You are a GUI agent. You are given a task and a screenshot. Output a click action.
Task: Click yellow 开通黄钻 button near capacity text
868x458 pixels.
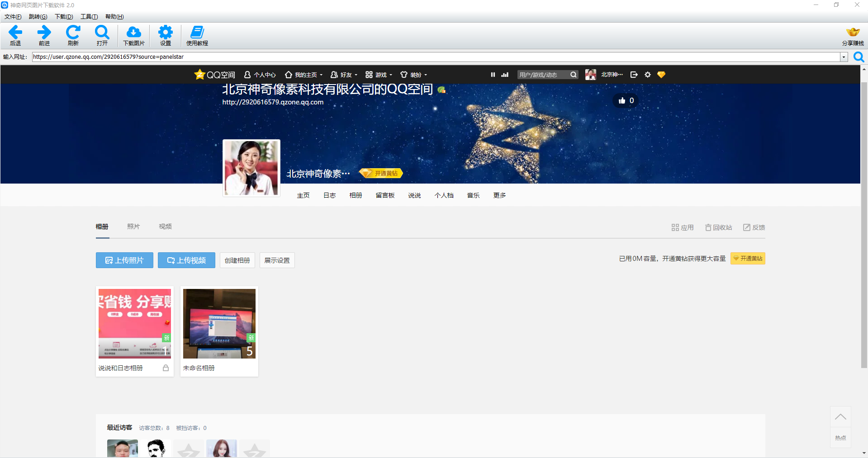tap(748, 259)
